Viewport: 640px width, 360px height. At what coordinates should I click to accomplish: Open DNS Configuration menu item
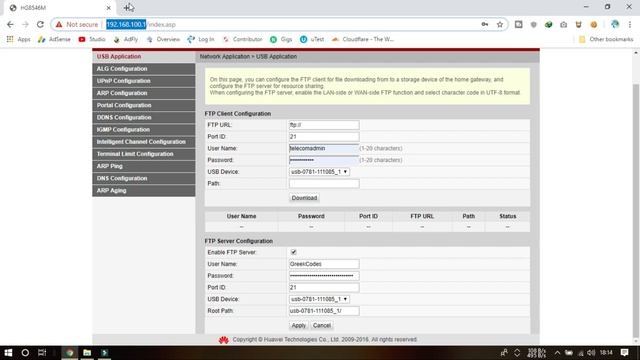144,178
